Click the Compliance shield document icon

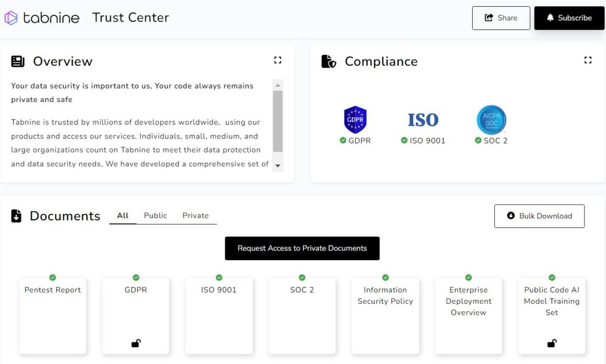[329, 61]
